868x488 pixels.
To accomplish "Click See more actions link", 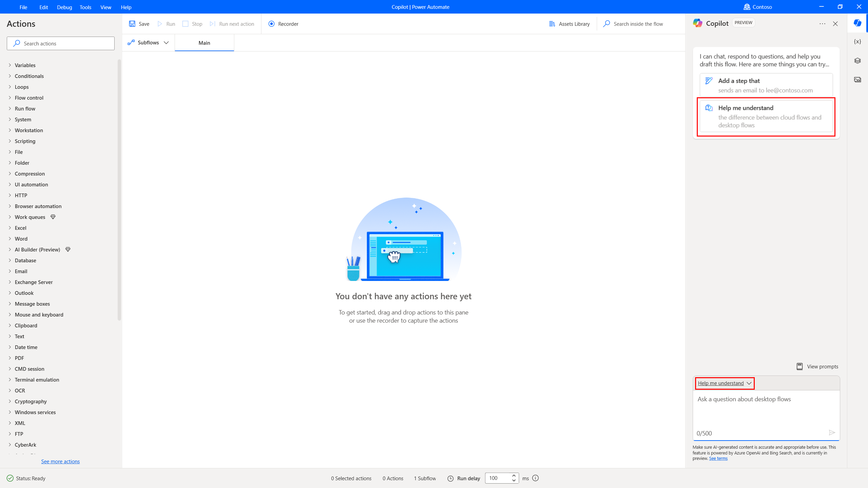I will [60, 461].
